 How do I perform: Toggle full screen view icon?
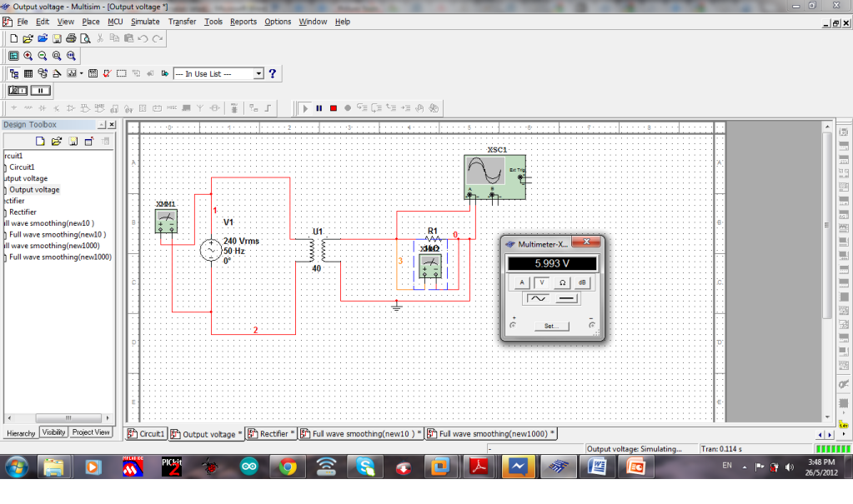pos(13,56)
